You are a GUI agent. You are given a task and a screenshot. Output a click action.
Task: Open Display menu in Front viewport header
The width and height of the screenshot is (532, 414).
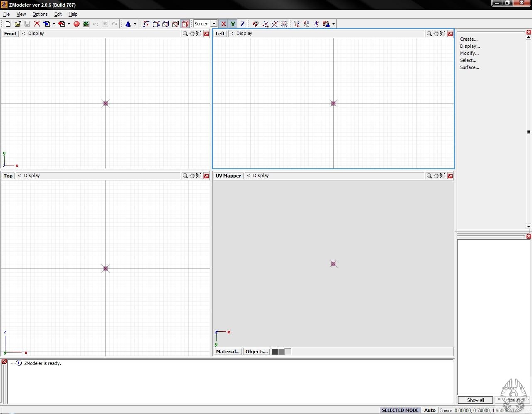pyautogui.click(x=36, y=33)
